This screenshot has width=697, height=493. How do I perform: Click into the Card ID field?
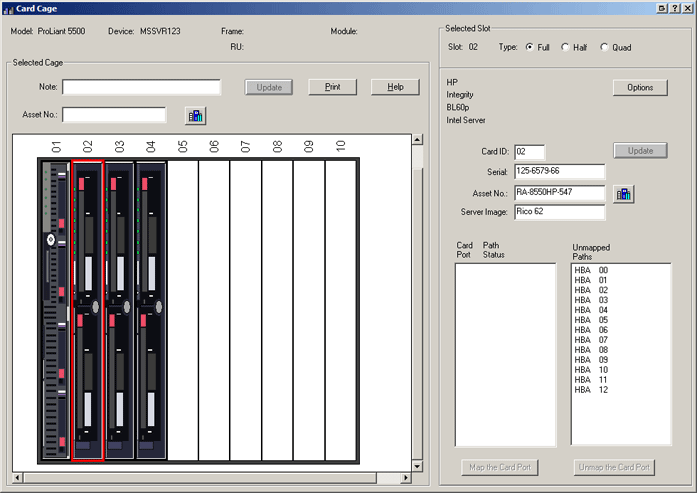(x=529, y=152)
